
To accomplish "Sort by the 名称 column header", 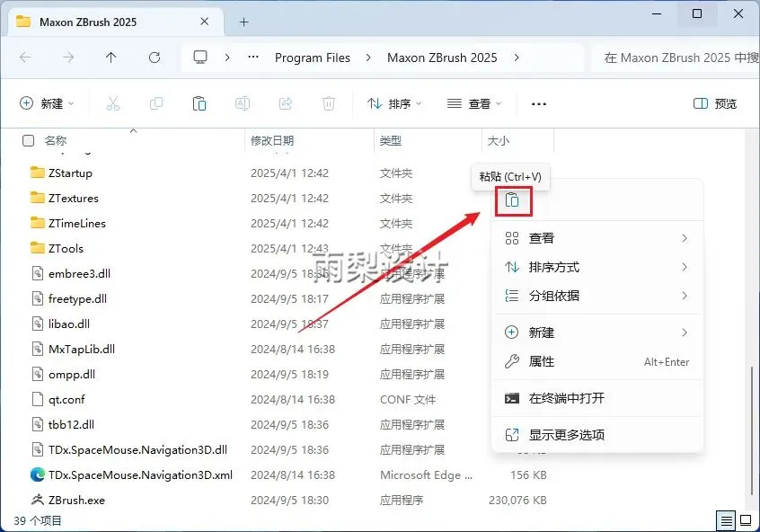I will 56,140.
